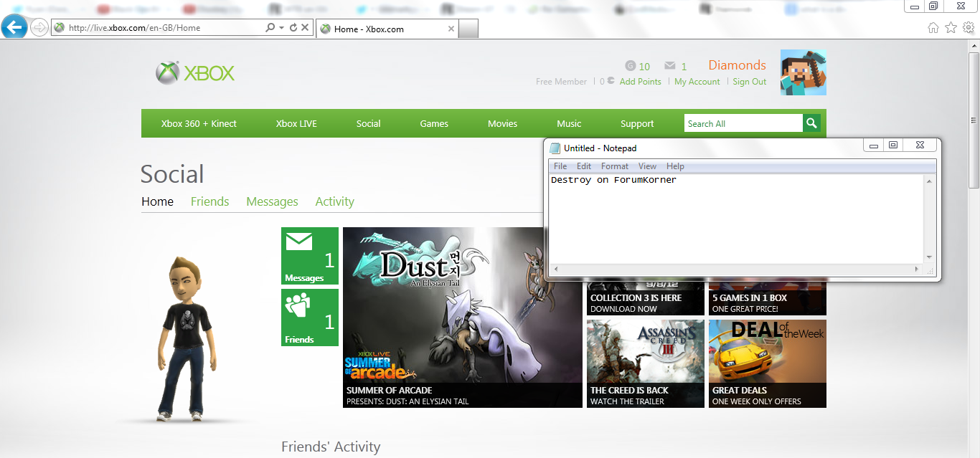980x458 pixels.
Task: Click the browser Home house icon
Action: click(933, 28)
